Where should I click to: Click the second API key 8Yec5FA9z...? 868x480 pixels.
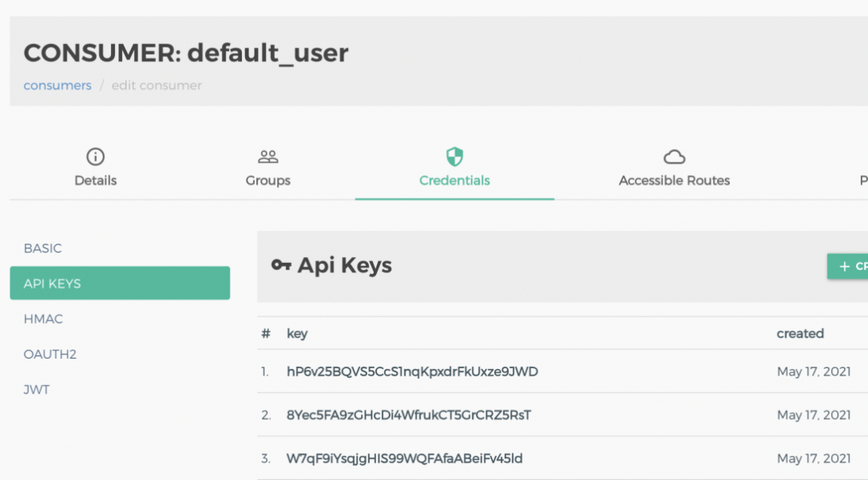409,415
